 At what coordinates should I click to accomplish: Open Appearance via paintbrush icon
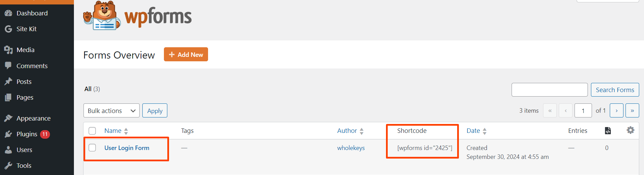pyautogui.click(x=8, y=118)
